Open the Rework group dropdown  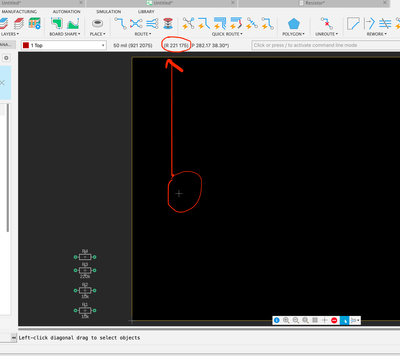tap(377, 34)
